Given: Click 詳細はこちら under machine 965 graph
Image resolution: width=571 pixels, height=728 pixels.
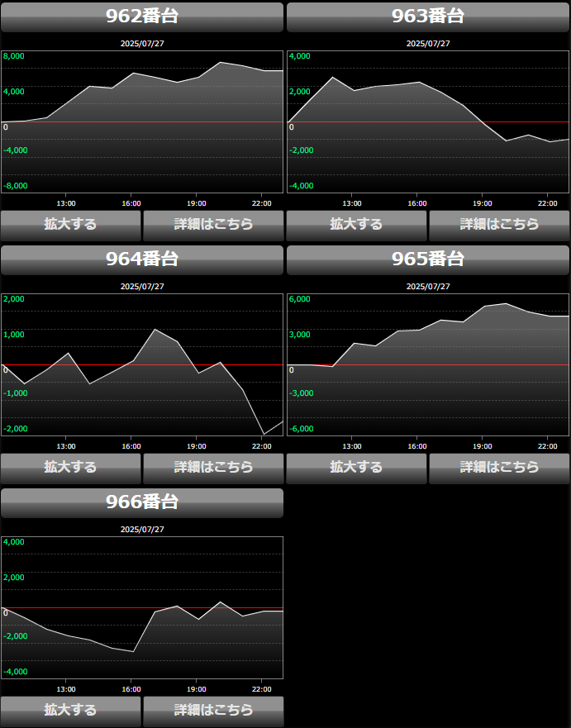Looking at the screenshot, I should pos(499,469).
